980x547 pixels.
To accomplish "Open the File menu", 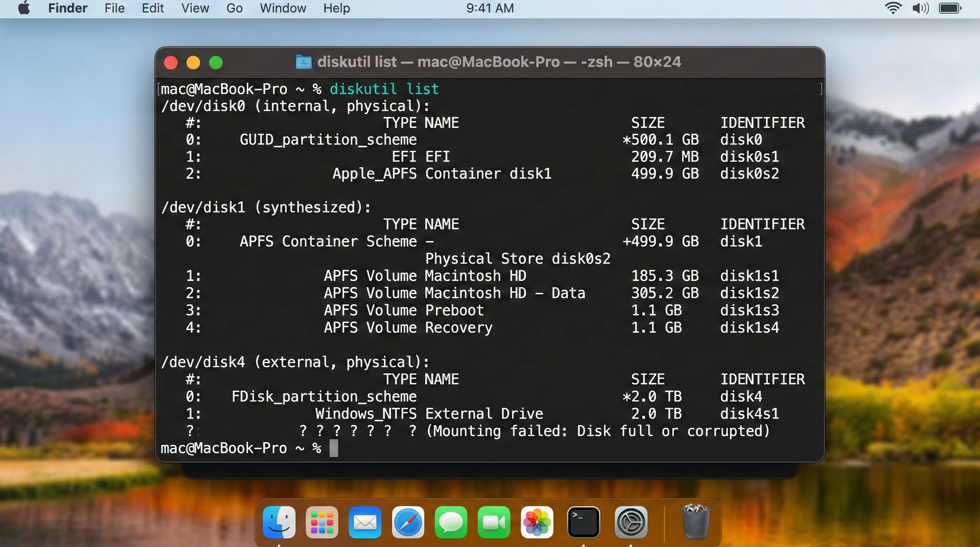I will [115, 8].
